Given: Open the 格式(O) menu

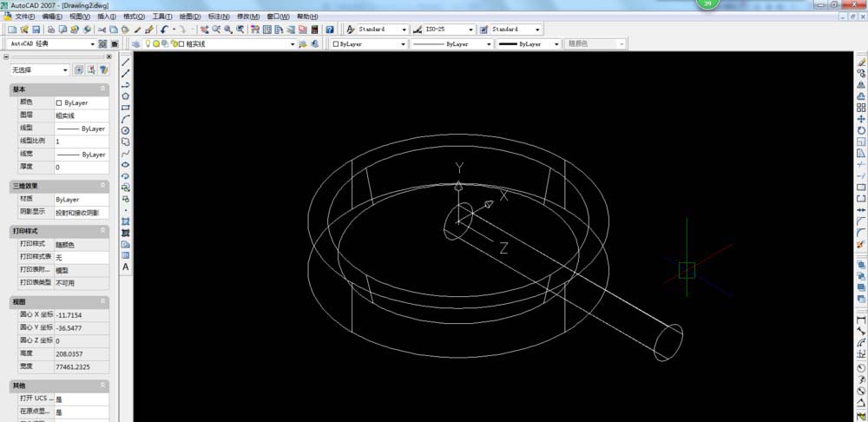Looking at the screenshot, I should click(x=134, y=16).
